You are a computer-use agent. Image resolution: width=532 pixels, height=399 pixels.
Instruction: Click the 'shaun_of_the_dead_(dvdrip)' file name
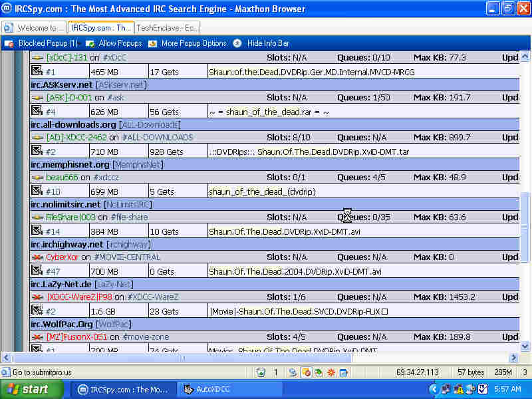click(262, 192)
